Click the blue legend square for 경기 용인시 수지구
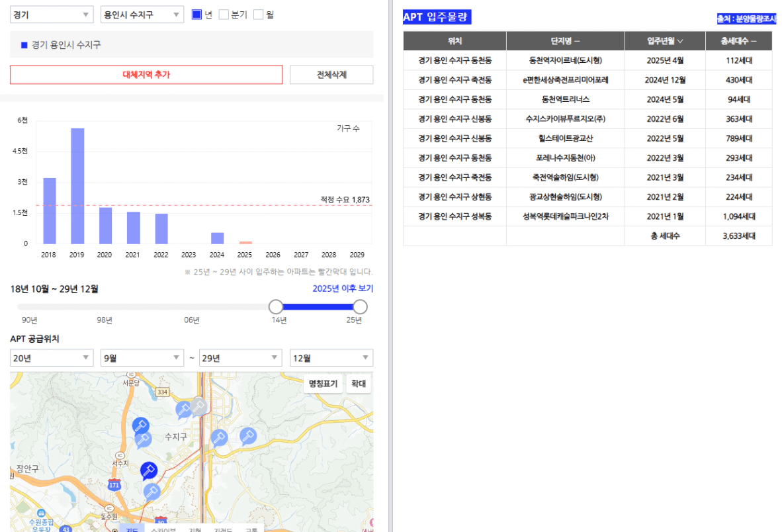Viewport: 782px width, 532px height. tap(24, 45)
